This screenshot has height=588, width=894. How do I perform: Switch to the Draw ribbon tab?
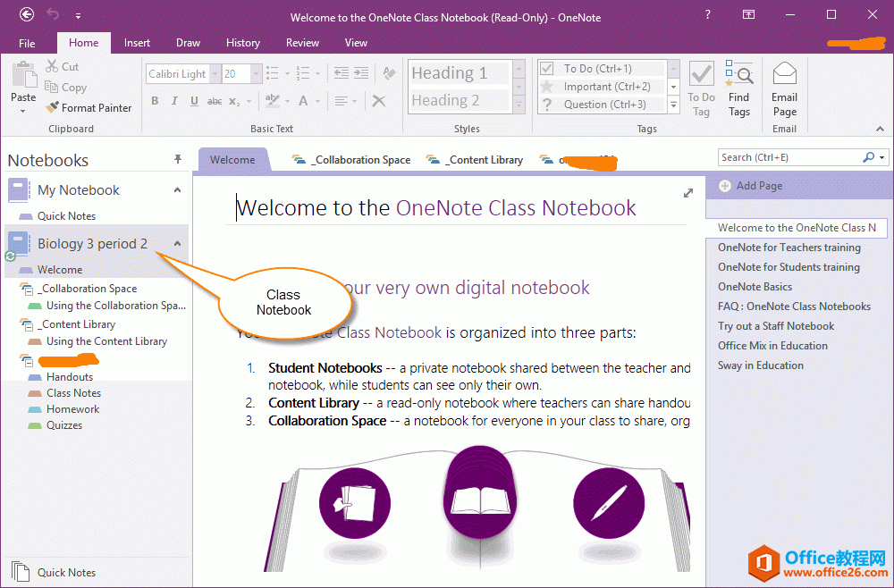pos(188,42)
